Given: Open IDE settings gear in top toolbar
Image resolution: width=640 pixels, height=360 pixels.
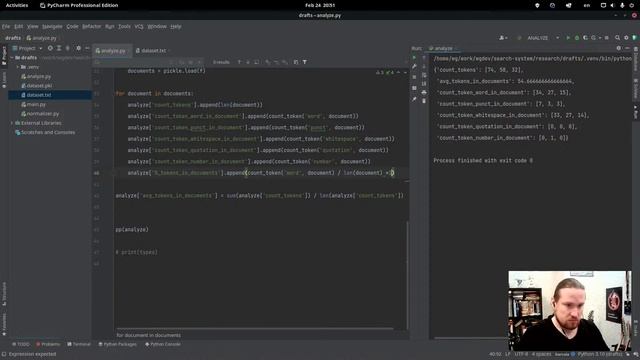Looking at the screenshot, I should (x=626, y=38).
